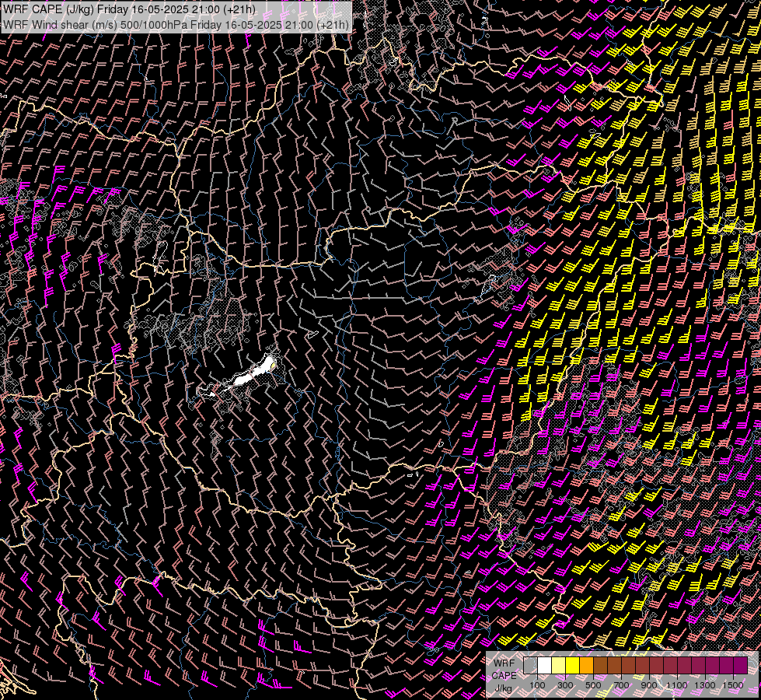
Task: Click the legend value 300
Action: coord(565,685)
